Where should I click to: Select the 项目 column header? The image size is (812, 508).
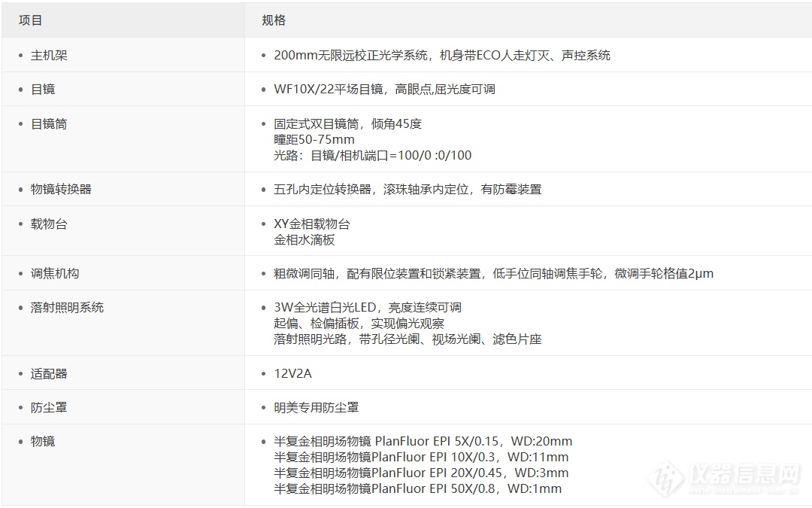pyautogui.click(x=29, y=20)
